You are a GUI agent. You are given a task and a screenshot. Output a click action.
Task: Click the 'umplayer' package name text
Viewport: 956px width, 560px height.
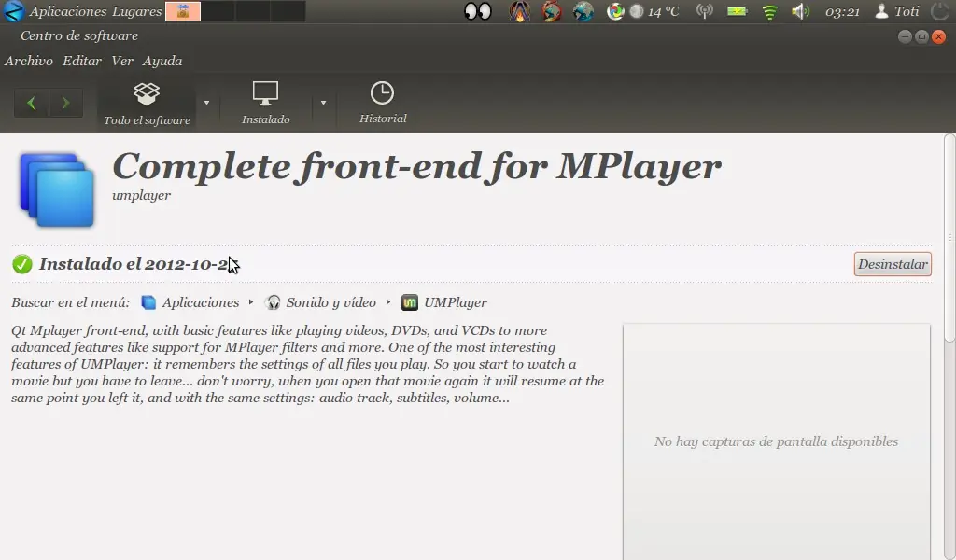142,196
